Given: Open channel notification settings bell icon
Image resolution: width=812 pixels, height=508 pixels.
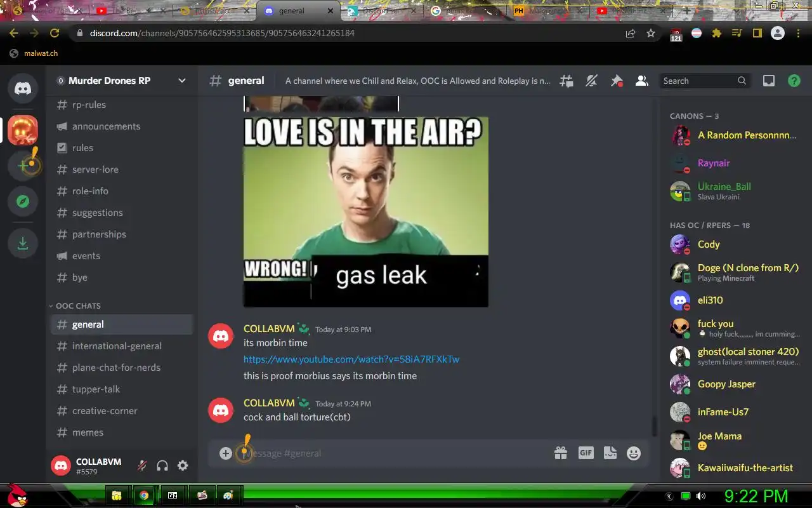Looking at the screenshot, I should click(591, 81).
